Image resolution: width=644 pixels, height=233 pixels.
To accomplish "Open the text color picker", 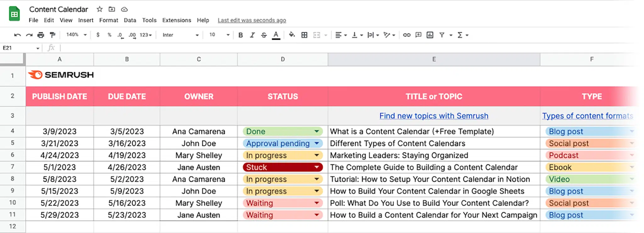I will [276, 35].
